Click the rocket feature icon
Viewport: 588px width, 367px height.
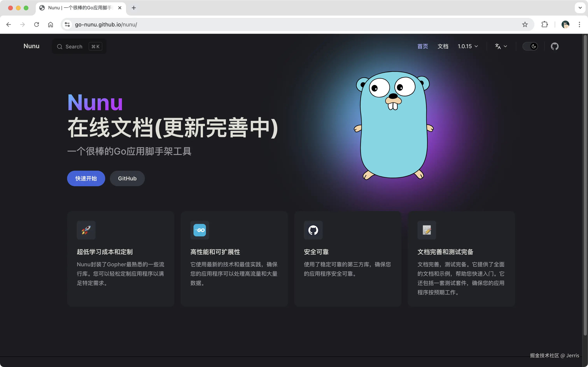click(86, 230)
